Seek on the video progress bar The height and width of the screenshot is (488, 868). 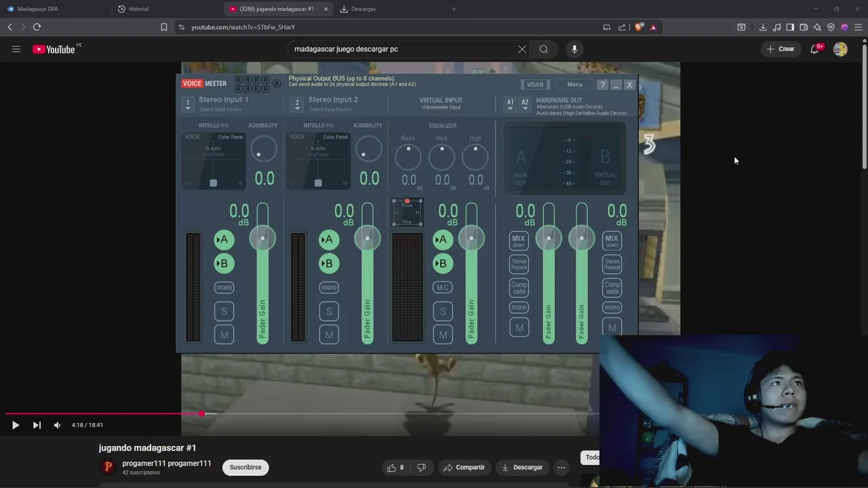(302, 413)
